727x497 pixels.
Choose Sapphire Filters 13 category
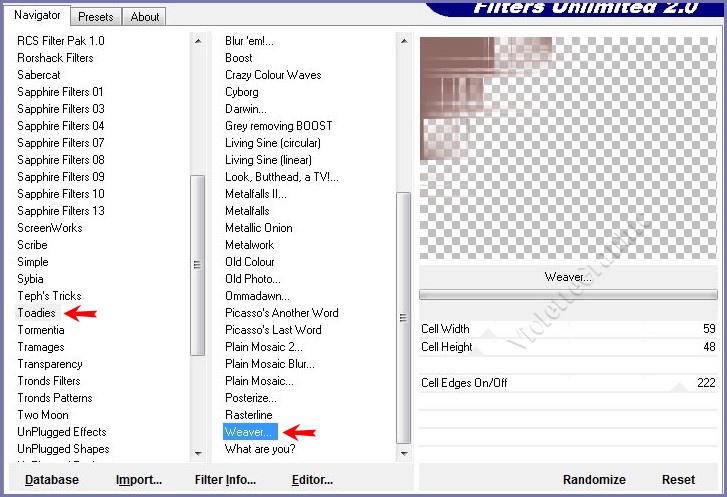click(x=61, y=211)
